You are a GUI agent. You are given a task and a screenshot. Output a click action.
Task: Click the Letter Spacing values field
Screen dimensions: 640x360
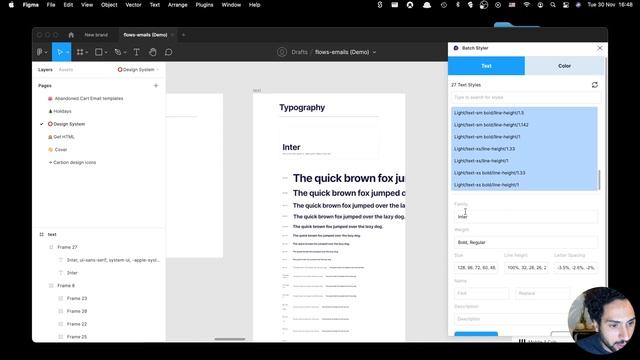click(x=576, y=268)
